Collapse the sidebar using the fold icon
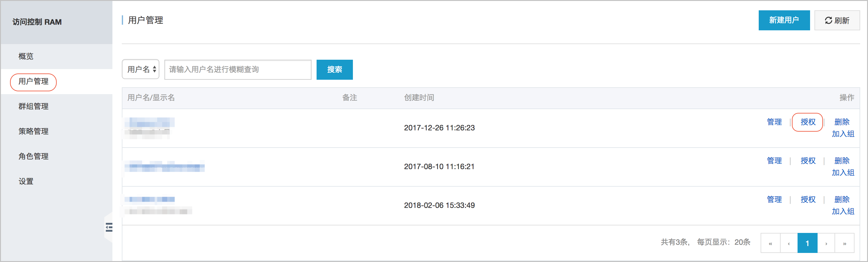This screenshot has height=262, width=868. pos(109,227)
